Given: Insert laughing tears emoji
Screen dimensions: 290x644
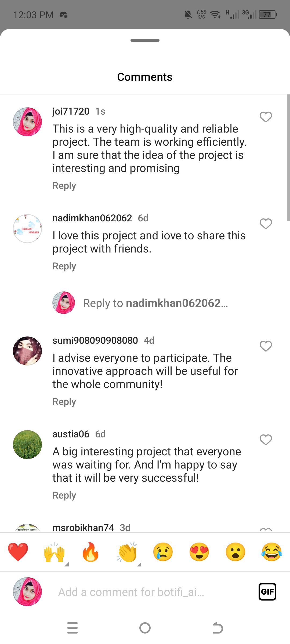Looking at the screenshot, I should pyautogui.click(x=272, y=552).
